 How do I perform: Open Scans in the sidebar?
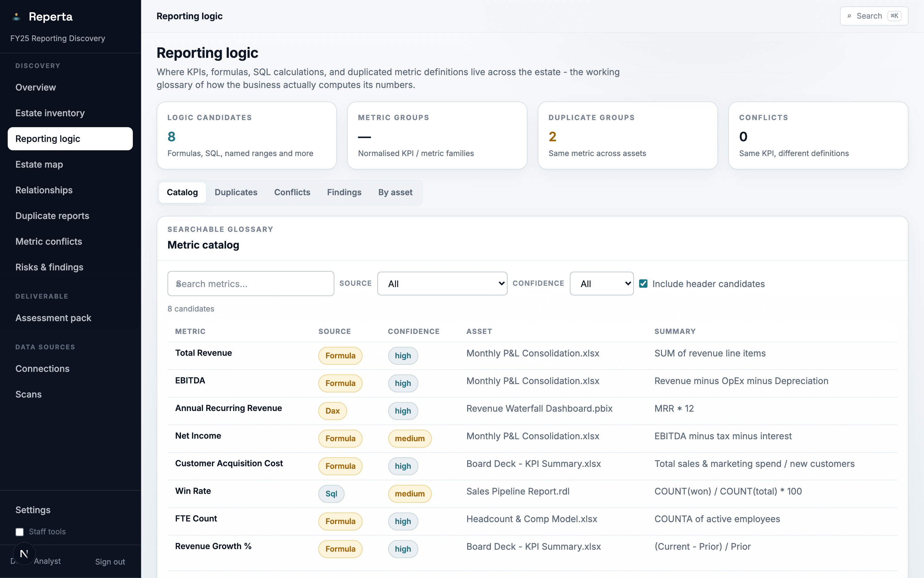click(70, 394)
